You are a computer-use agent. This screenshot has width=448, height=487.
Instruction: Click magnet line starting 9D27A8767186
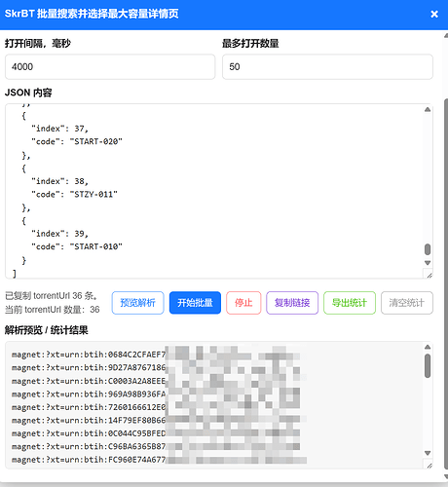pyautogui.click(x=156, y=367)
